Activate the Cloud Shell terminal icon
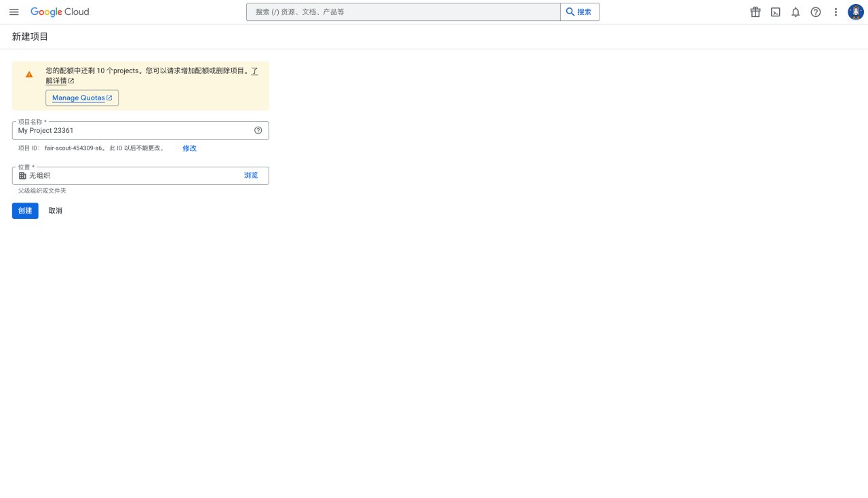The image size is (868, 498). pyautogui.click(x=776, y=12)
